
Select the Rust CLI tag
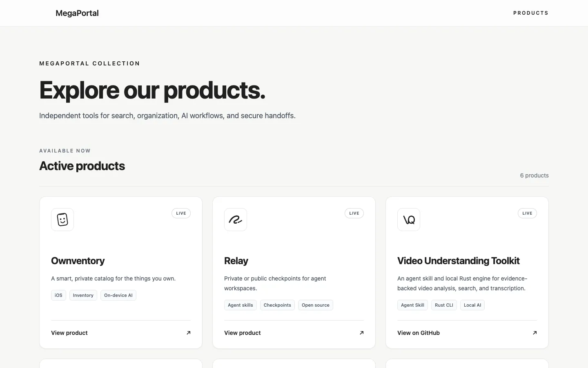point(444,305)
